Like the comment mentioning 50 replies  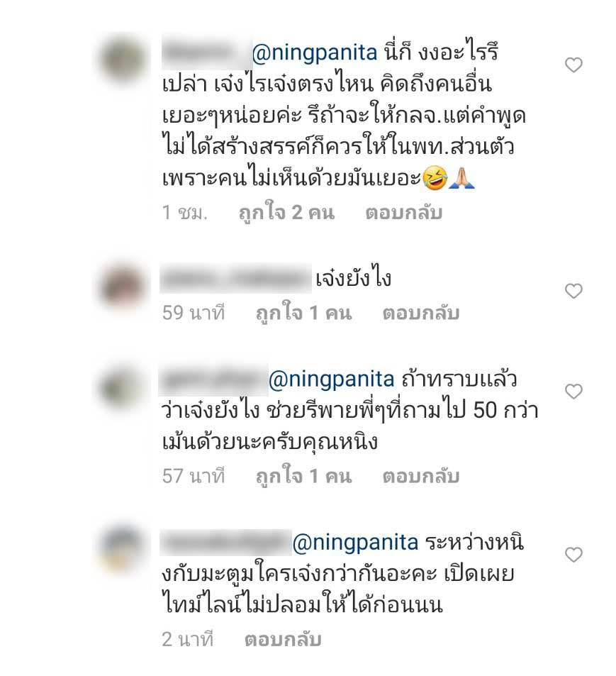[573, 392]
